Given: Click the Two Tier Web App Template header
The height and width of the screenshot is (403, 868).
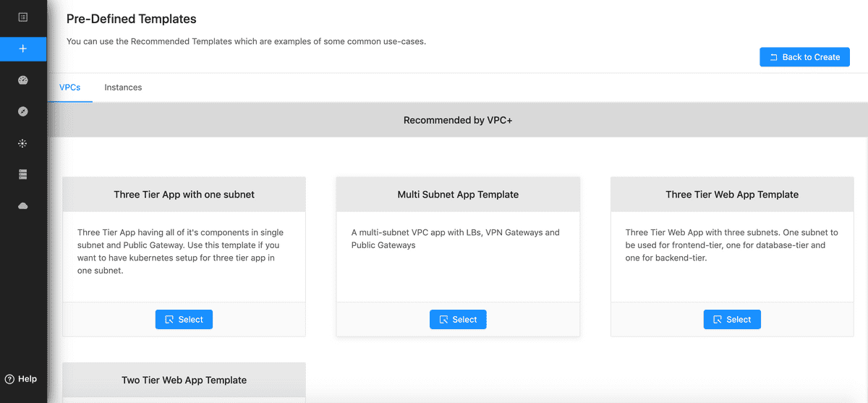Looking at the screenshot, I should (184, 380).
